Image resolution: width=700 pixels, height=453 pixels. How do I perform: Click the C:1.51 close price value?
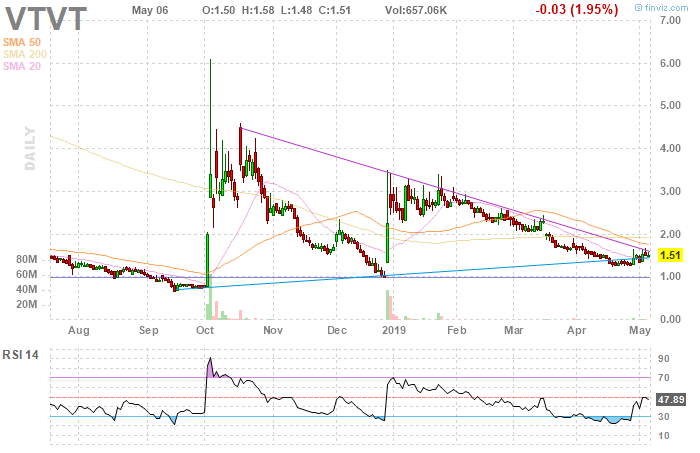click(335, 10)
